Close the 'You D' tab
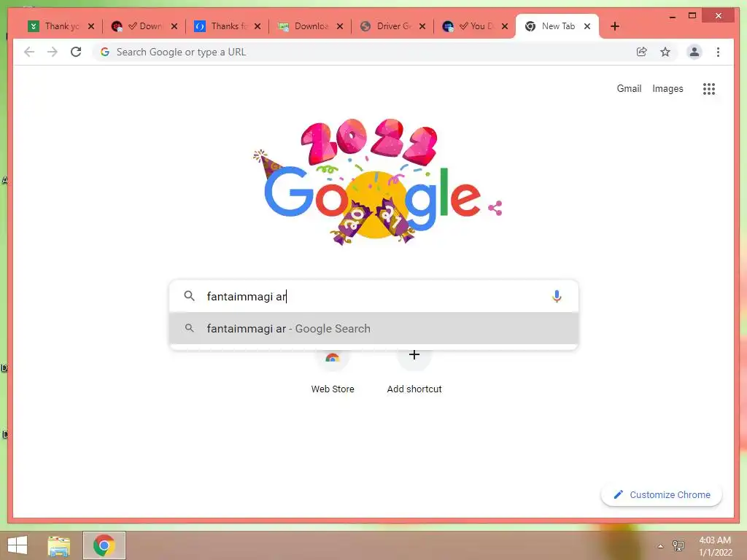The height and width of the screenshot is (560, 747). (505, 26)
